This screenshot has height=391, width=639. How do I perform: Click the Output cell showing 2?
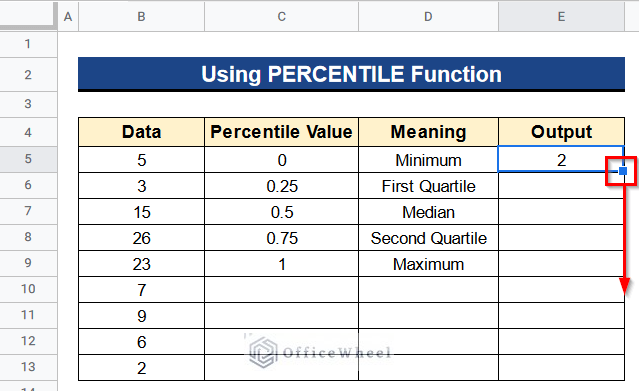561,159
